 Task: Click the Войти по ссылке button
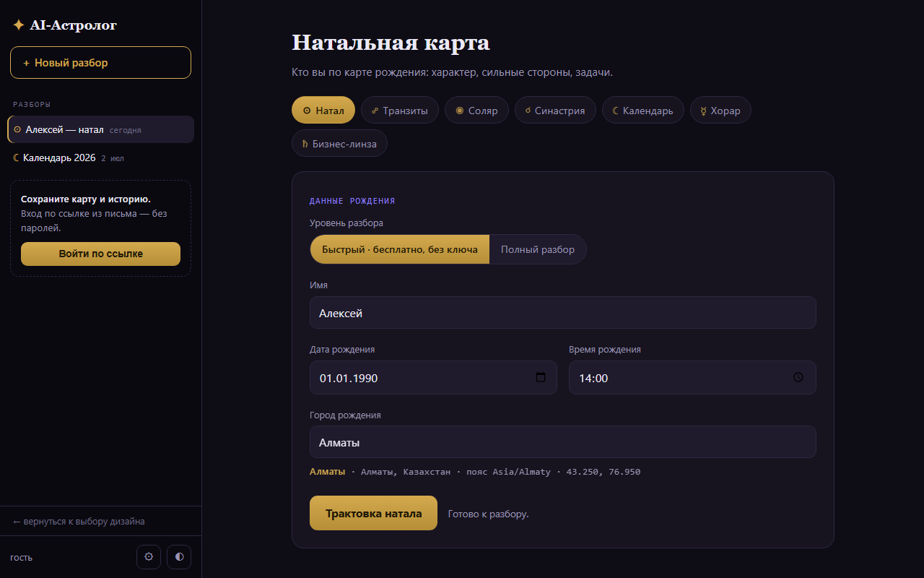(x=100, y=254)
